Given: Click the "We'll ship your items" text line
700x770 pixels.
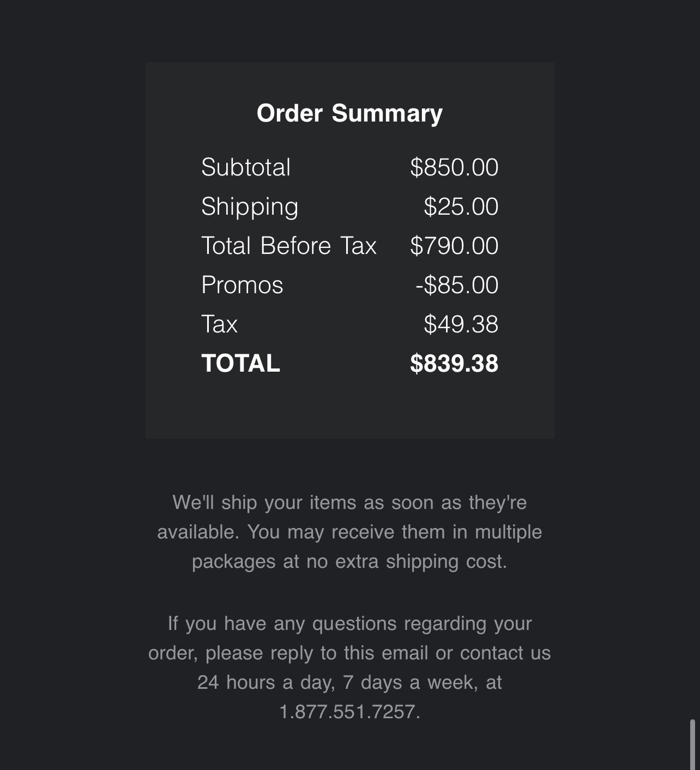Looking at the screenshot, I should (349, 502).
